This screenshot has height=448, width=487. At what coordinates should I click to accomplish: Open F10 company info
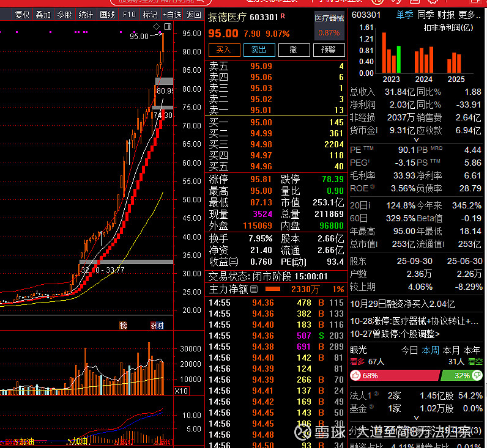click(x=129, y=15)
